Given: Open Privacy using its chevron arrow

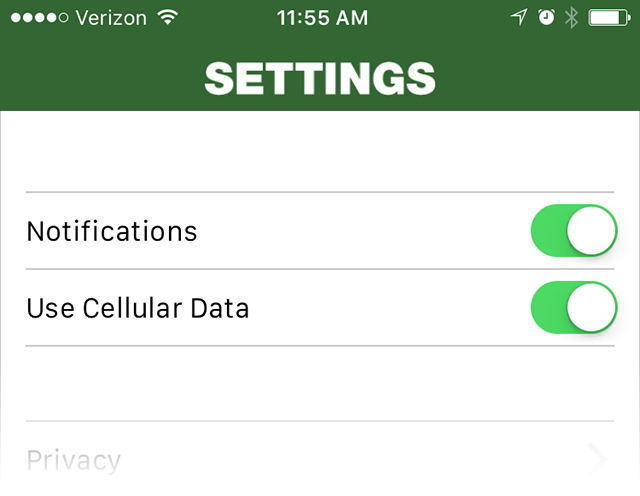Looking at the screenshot, I should pyautogui.click(x=598, y=459).
